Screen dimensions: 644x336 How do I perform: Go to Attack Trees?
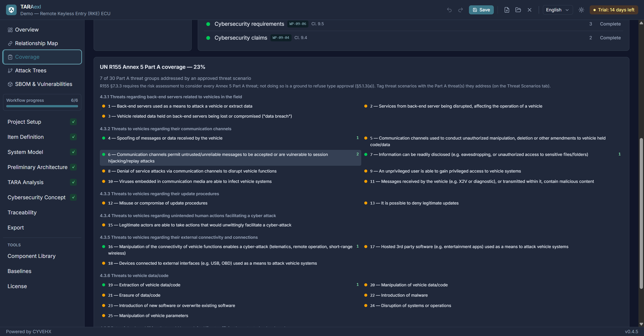[x=42, y=71]
